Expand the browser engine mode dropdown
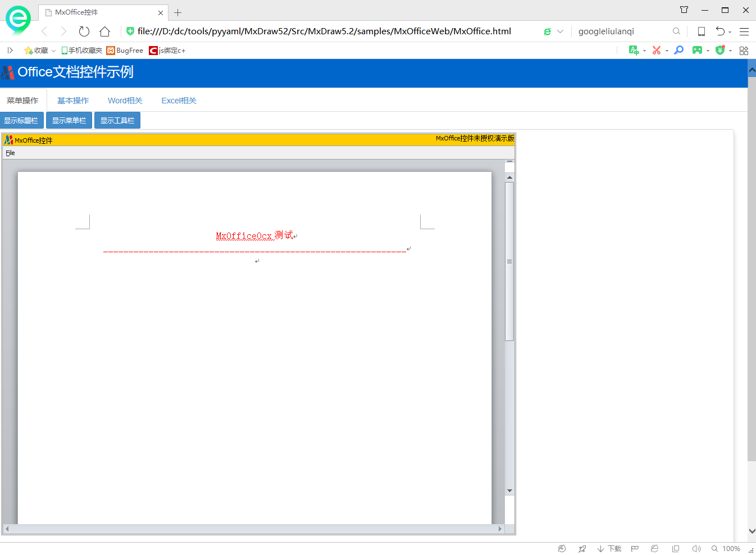The image size is (756, 555). coord(560,31)
